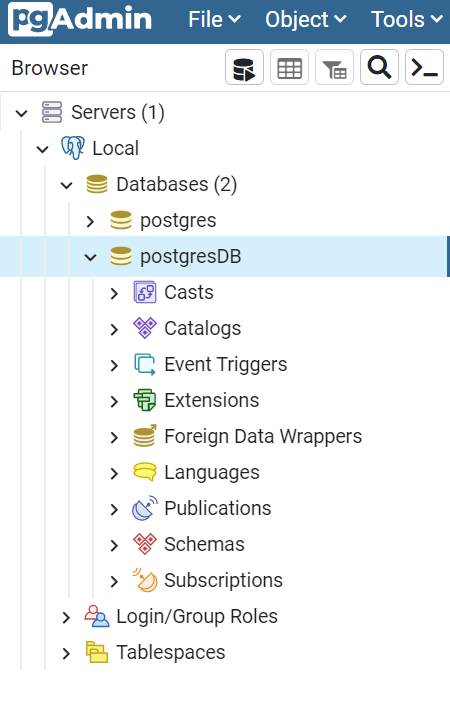Click the Tablespaces folder icon
Screen dimensions: 450x707
(97, 652)
